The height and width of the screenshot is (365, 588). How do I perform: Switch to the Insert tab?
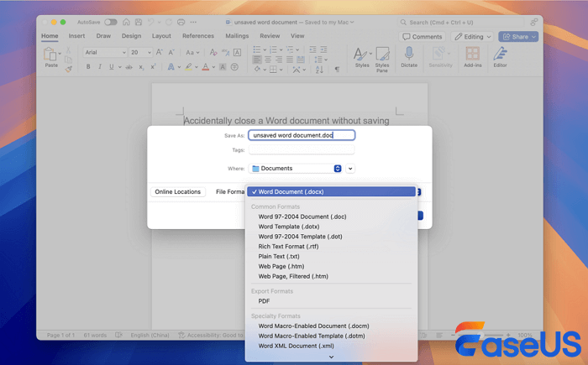click(76, 36)
